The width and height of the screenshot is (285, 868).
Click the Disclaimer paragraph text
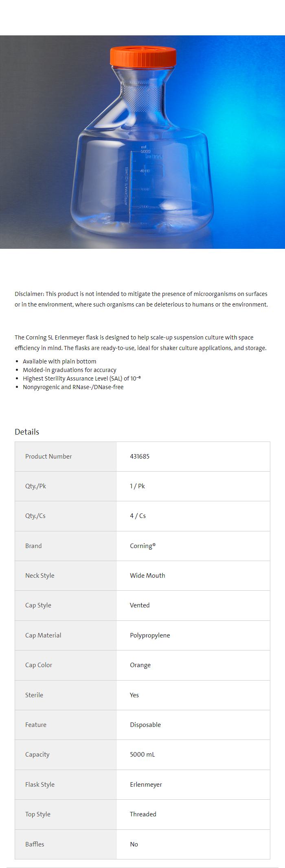(x=141, y=299)
